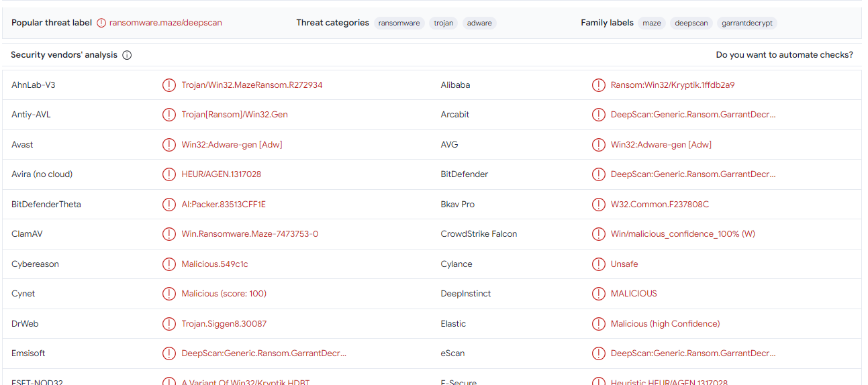Select the garrantdecrypt family label tag
The image size is (868, 385).
click(x=747, y=23)
